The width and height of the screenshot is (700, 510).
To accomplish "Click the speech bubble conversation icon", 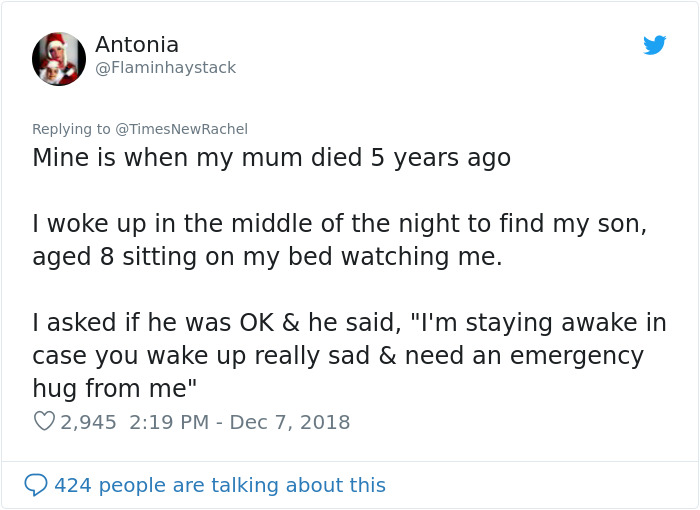I will pos(36,485).
